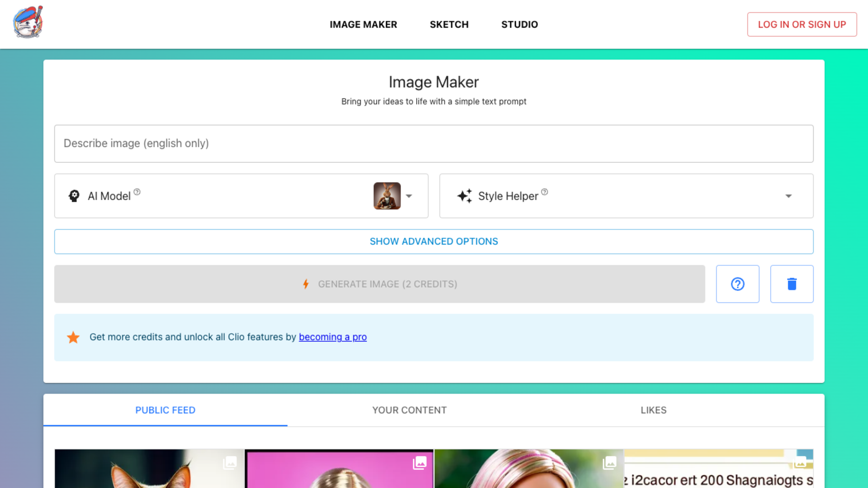The width and height of the screenshot is (868, 488).
Task: Open the Likes tab
Action: [x=653, y=410]
